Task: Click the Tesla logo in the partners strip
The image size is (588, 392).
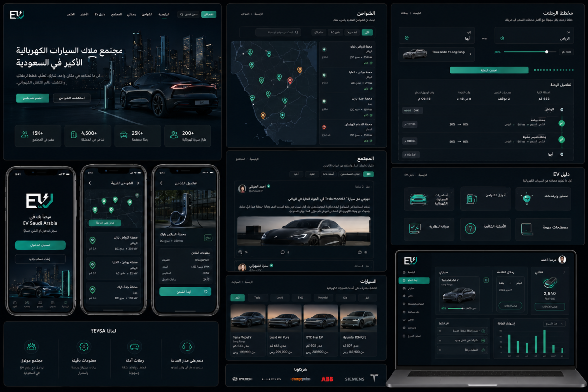Action: pyautogui.click(x=374, y=378)
